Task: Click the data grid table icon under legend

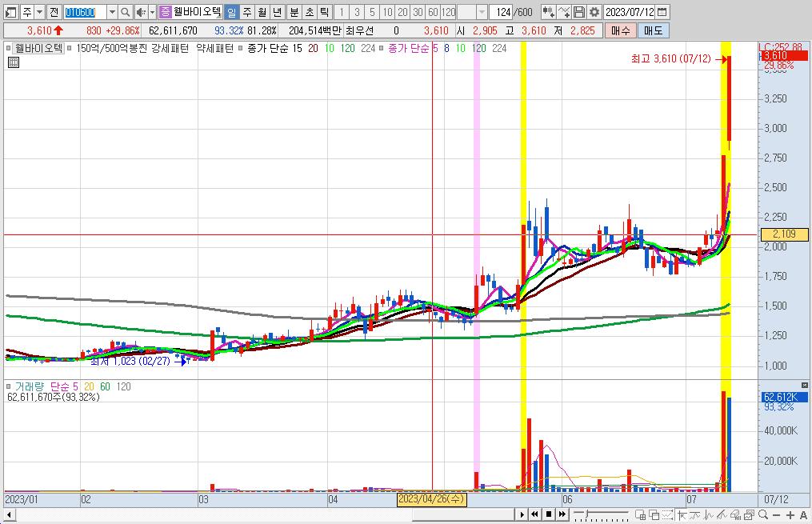Action: click(14, 62)
